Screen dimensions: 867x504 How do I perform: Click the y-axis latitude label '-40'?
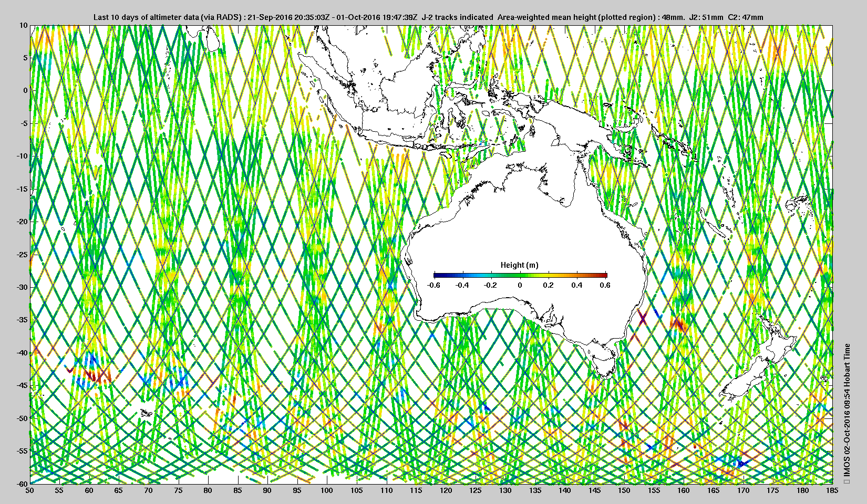coord(23,353)
